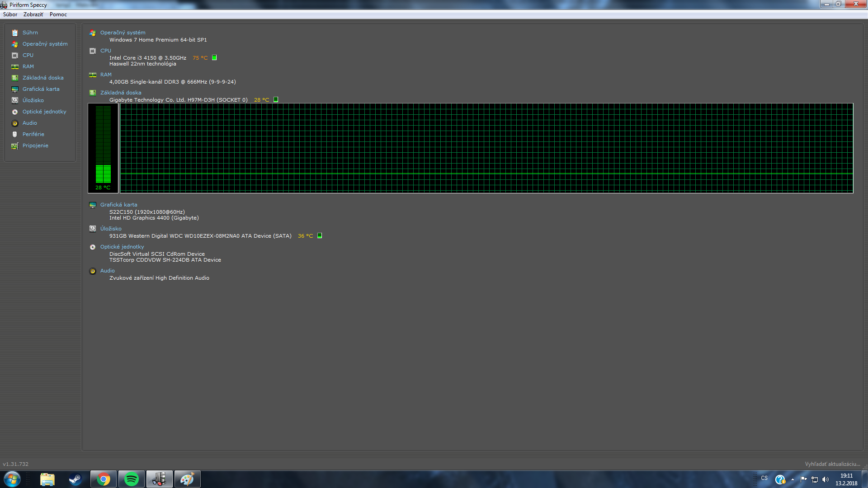Toggle the CPU temperature graph indicator
This screenshot has height=488, width=868.
pyautogui.click(x=214, y=58)
